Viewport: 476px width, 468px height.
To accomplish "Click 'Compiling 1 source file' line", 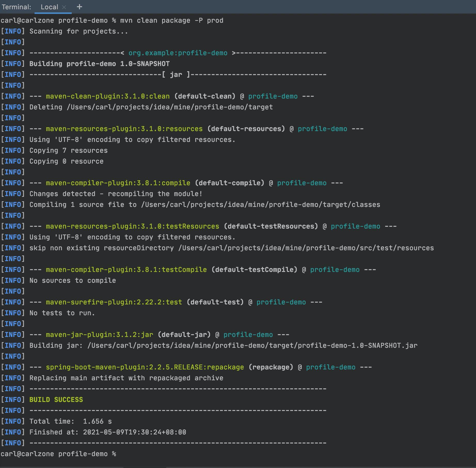I will 205,205.
